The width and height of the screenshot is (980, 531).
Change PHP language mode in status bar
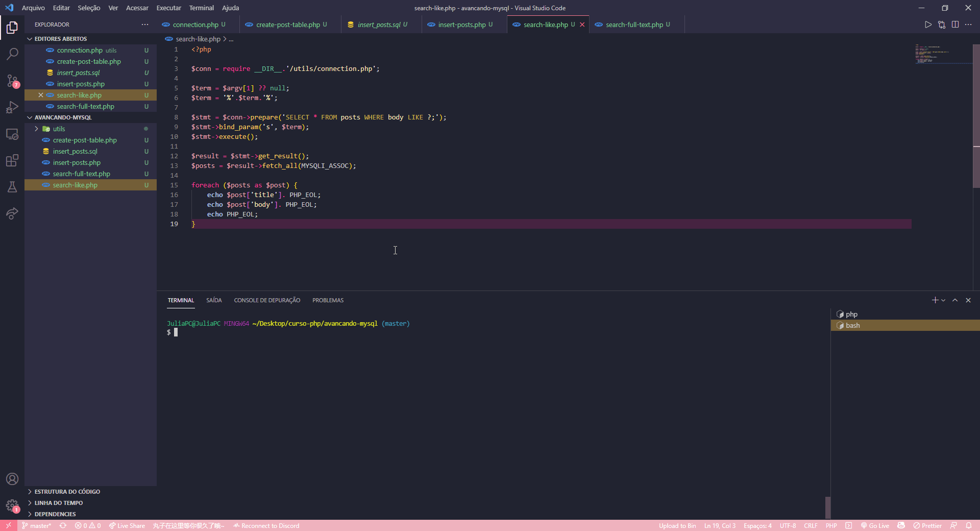[x=831, y=525]
